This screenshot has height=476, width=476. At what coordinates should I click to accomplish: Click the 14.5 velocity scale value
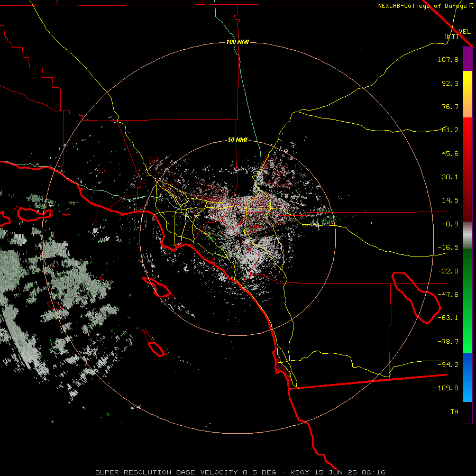450,200
